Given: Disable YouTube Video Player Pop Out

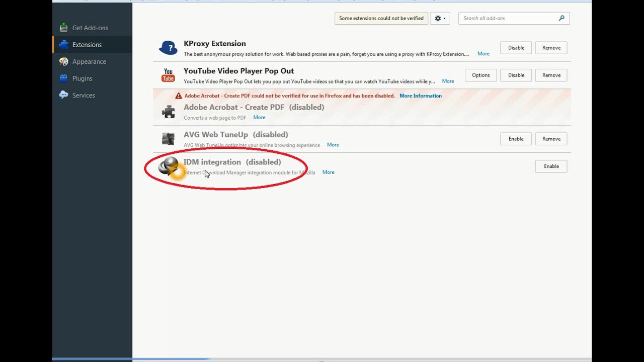Looking at the screenshot, I should (x=516, y=75).
